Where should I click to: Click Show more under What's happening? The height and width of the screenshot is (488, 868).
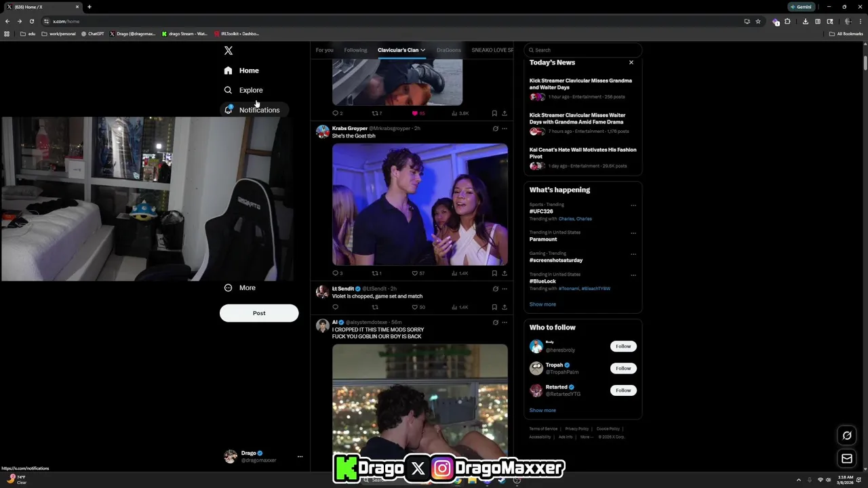coord(542,304)
